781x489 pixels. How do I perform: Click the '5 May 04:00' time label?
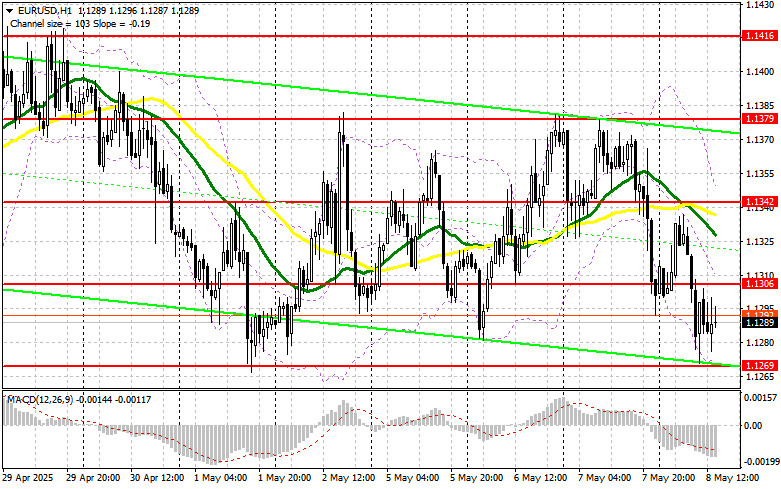click(412, 478)
